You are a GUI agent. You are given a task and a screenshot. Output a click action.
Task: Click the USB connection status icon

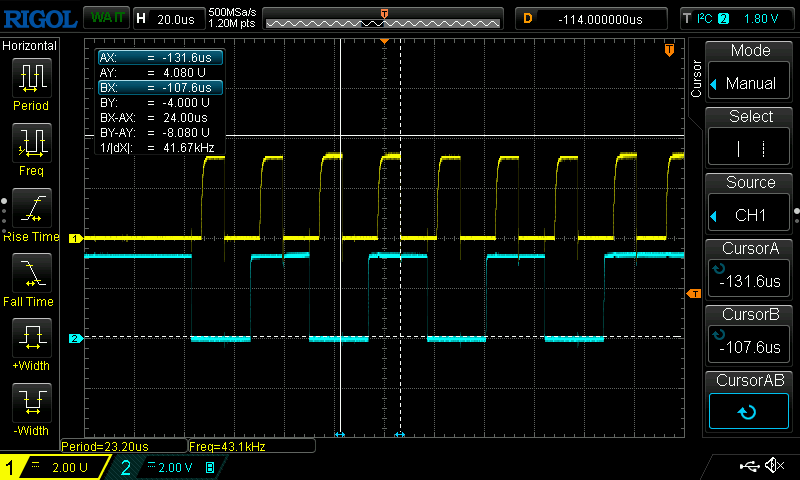click(x=748, y=466)
